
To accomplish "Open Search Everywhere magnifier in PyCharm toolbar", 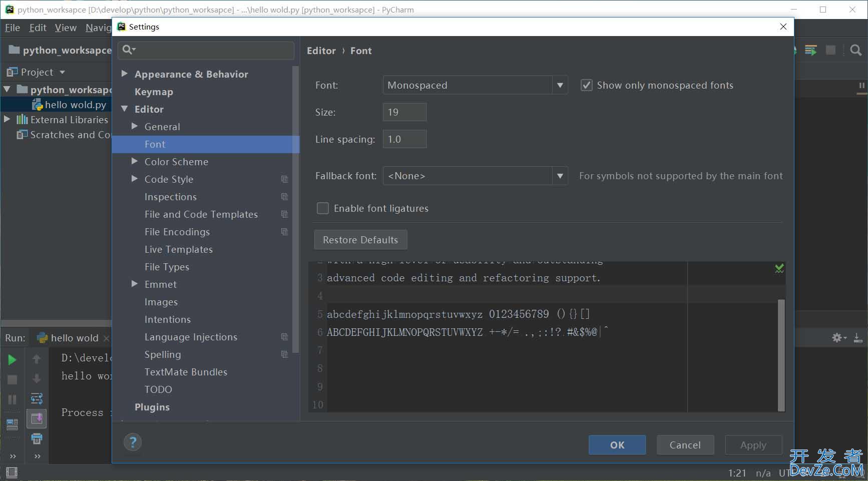I will [x=855, y=50].
